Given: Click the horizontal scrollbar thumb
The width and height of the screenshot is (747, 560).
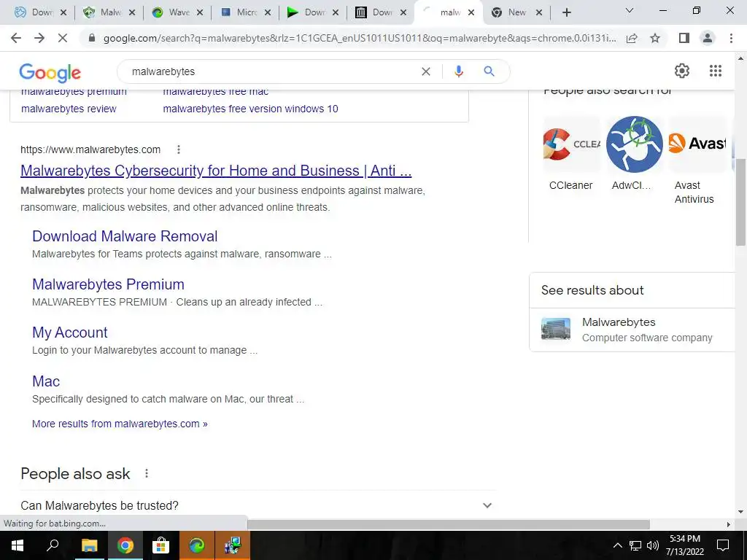Looking at the screenshot, I should tap(449, 524).
